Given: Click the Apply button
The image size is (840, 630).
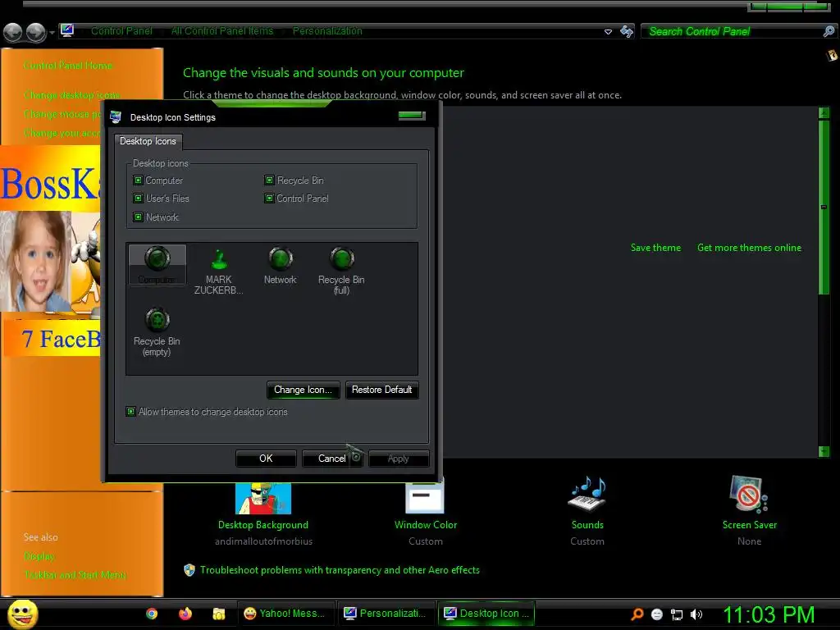Looking at the screenshot, I should [399, 459].
